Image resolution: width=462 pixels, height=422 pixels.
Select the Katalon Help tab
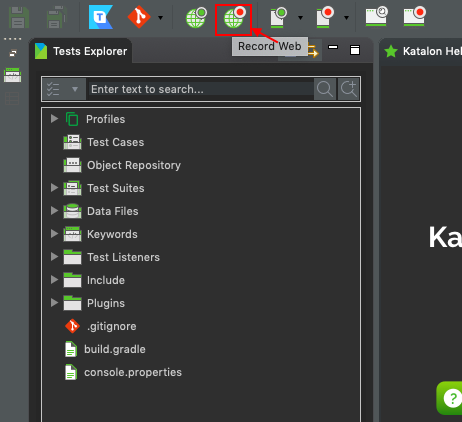pos(423,51)
